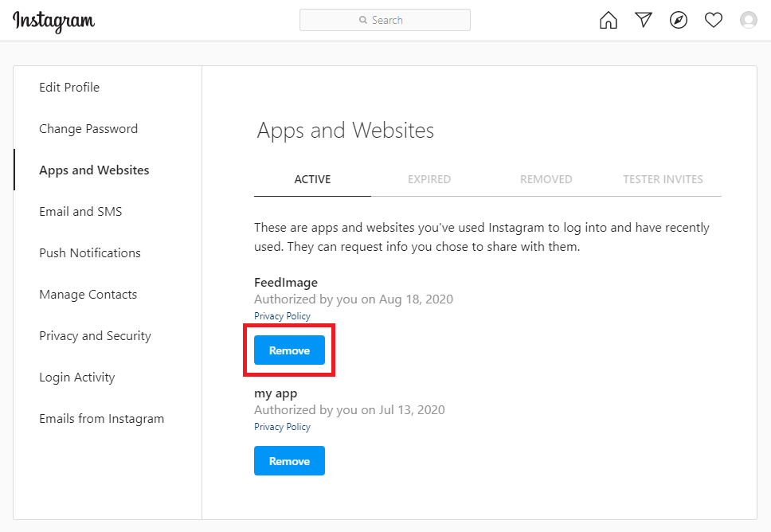This screenshot has height=532, width=771.
Task: Click the search magnifier icon
Action: (363, 20)
